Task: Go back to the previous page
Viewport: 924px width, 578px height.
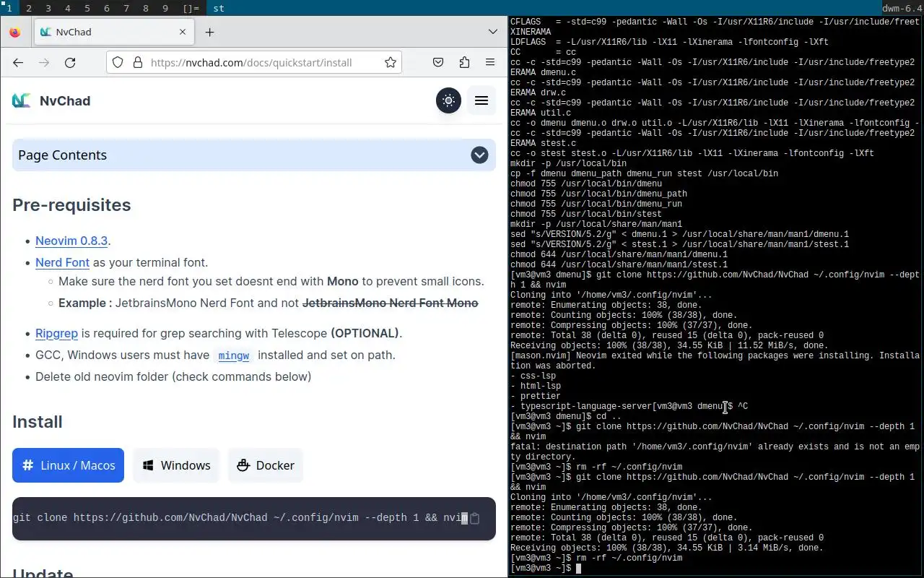Action: click(x=18, y=62)
